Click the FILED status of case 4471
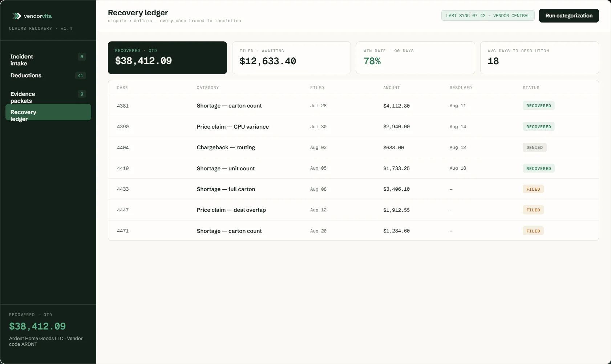 coord(533,231)
